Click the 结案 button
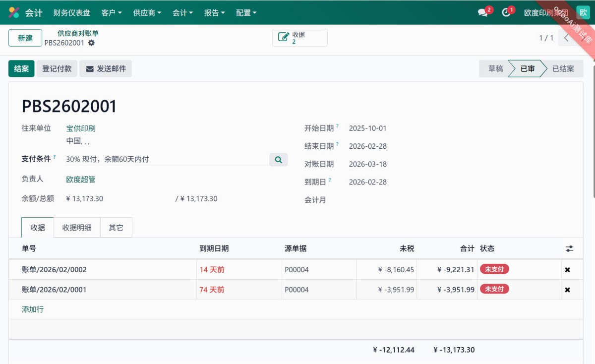 pos(21,68)
